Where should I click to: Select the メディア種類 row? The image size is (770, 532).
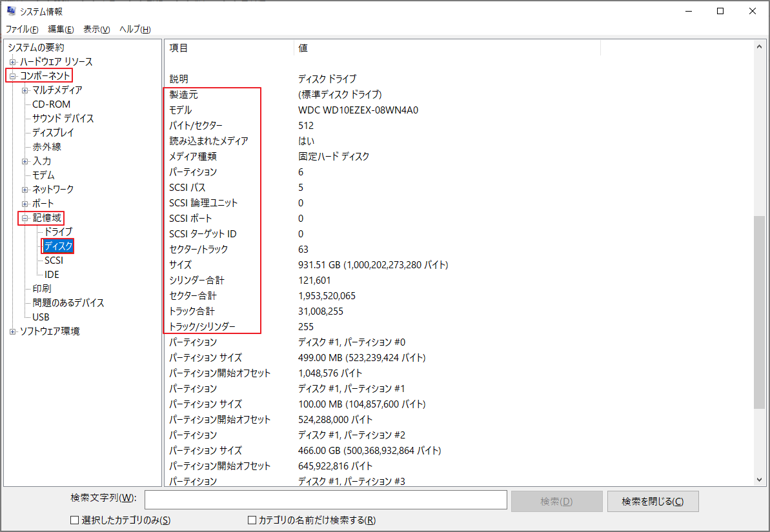459,157
